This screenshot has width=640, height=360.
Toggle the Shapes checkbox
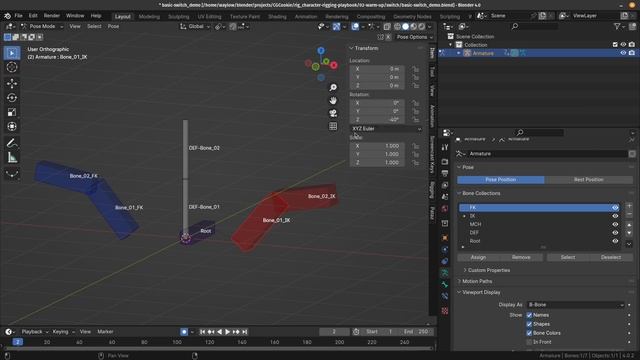pos(529,324)
